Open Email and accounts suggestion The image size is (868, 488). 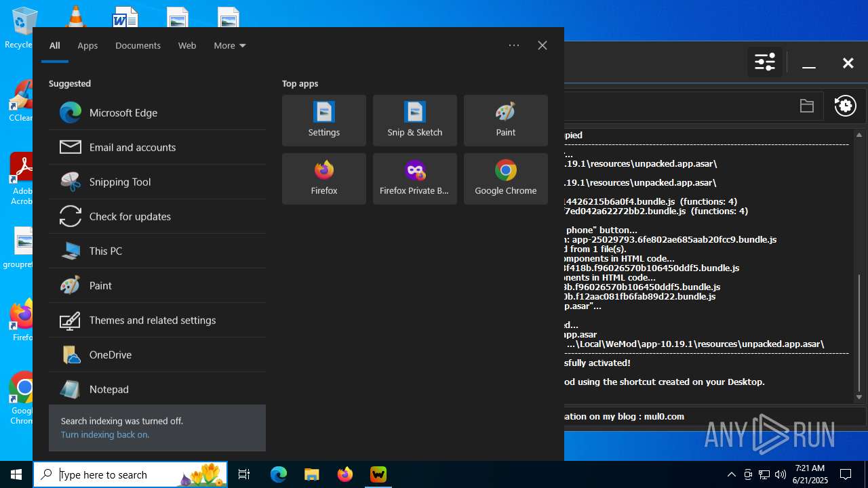pyautogui.click(x=157, y=147)
